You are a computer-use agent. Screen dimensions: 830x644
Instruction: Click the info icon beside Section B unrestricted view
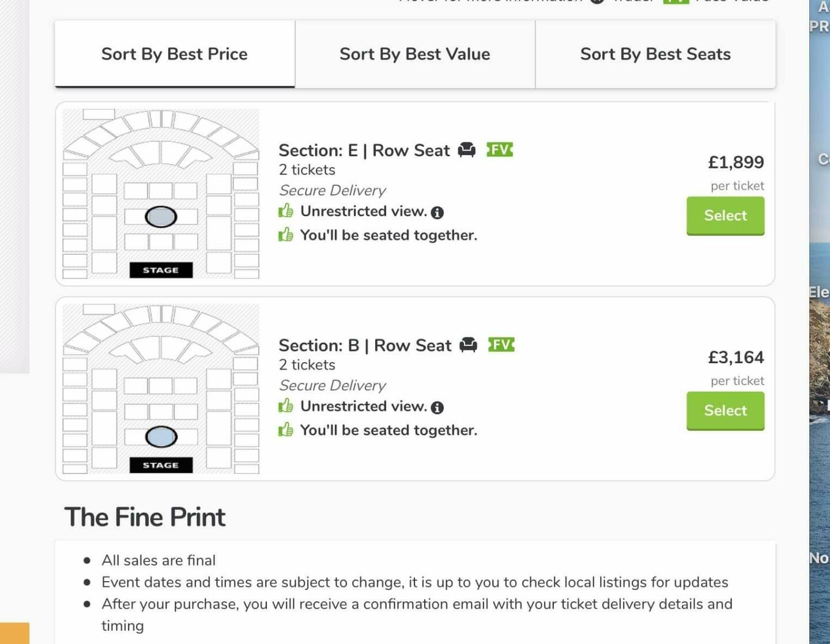tap(437, 408)
